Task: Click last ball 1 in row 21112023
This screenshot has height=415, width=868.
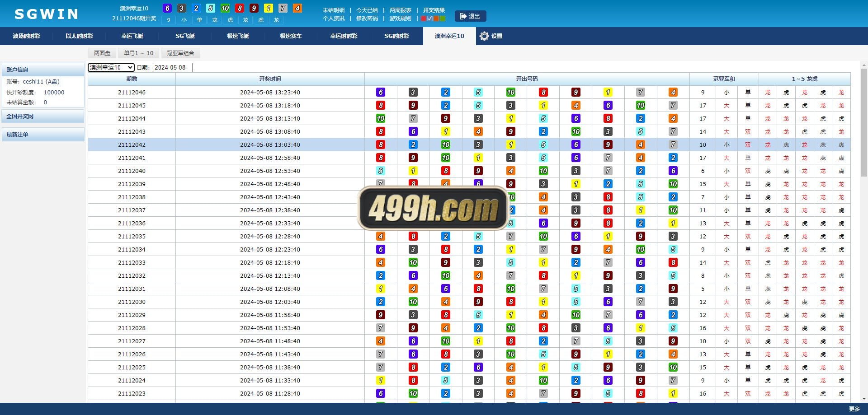Action: (x=673, y=393)
